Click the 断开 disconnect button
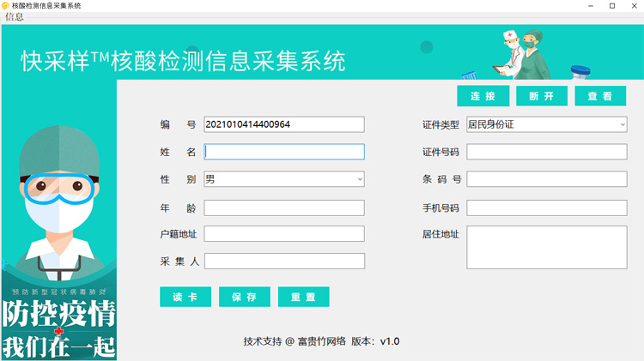644x361 pixels. 542,96
